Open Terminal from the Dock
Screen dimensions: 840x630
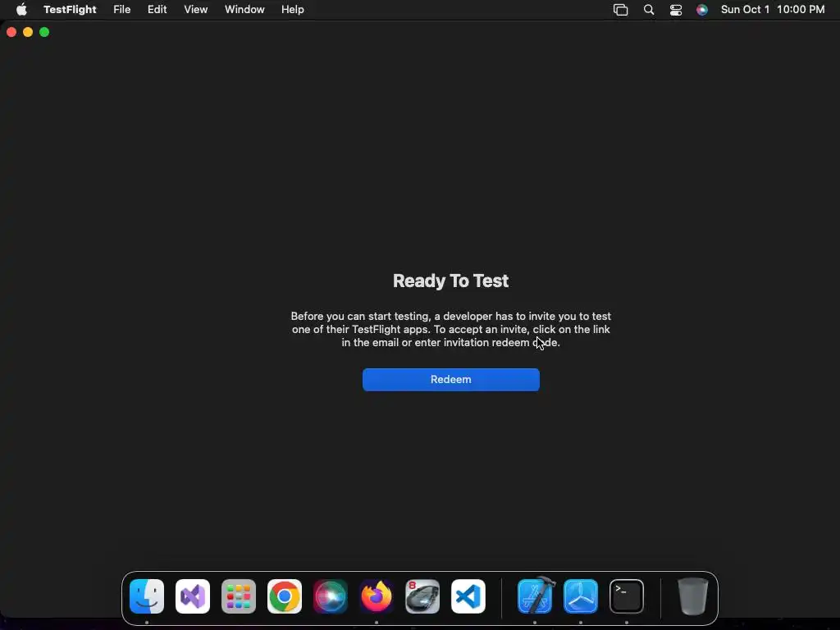point(626,596)
